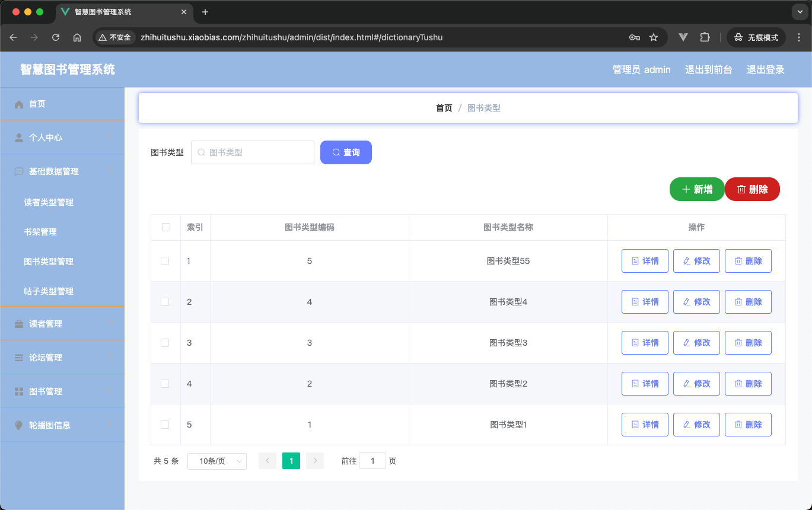
Task: Focus the 图书类型 search input field
Action: coord(253,152)
